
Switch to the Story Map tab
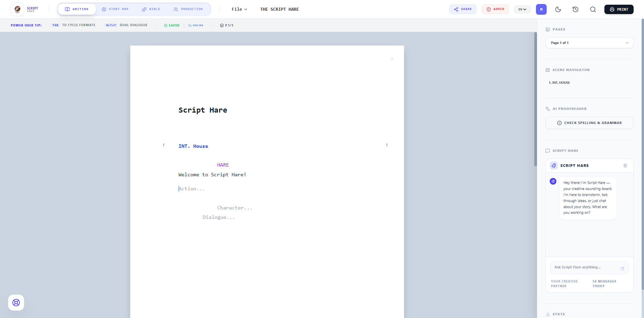coord(115,9)
